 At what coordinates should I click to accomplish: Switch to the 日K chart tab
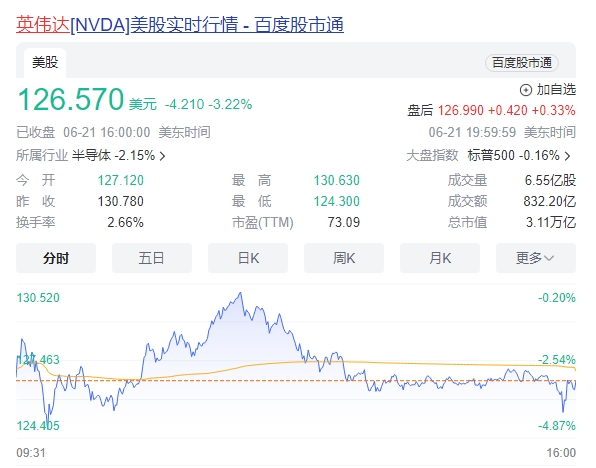[248, 258]
